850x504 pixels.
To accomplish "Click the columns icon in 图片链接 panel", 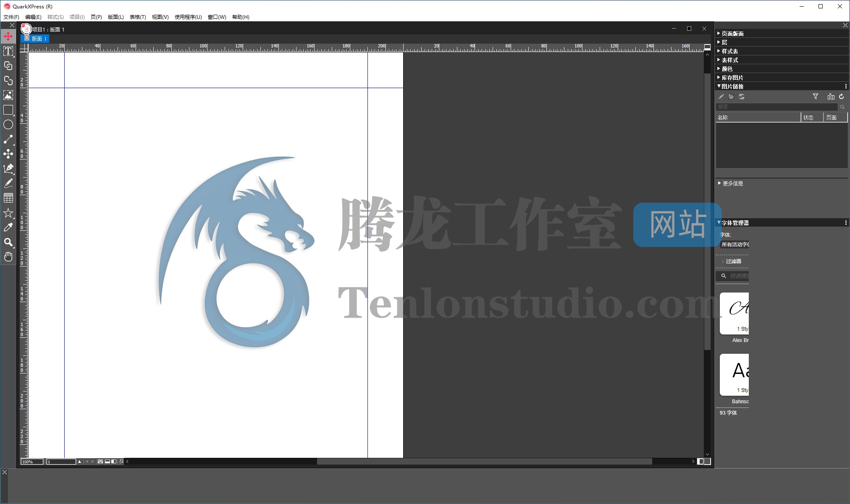I will 831,97.
